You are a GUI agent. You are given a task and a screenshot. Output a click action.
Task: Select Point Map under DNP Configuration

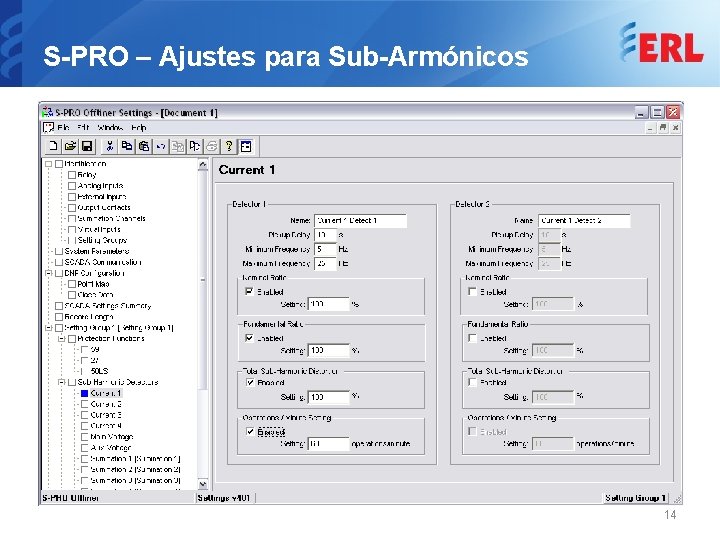pos(93,284)
